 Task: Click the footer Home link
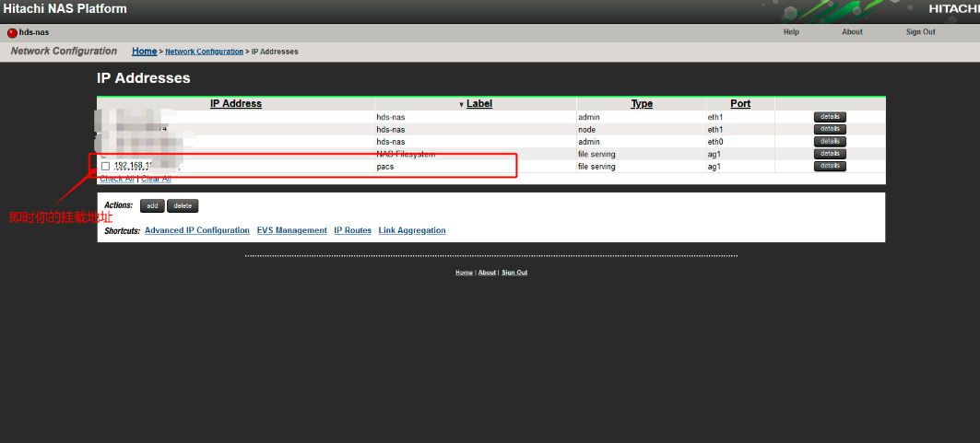(464, 273)
